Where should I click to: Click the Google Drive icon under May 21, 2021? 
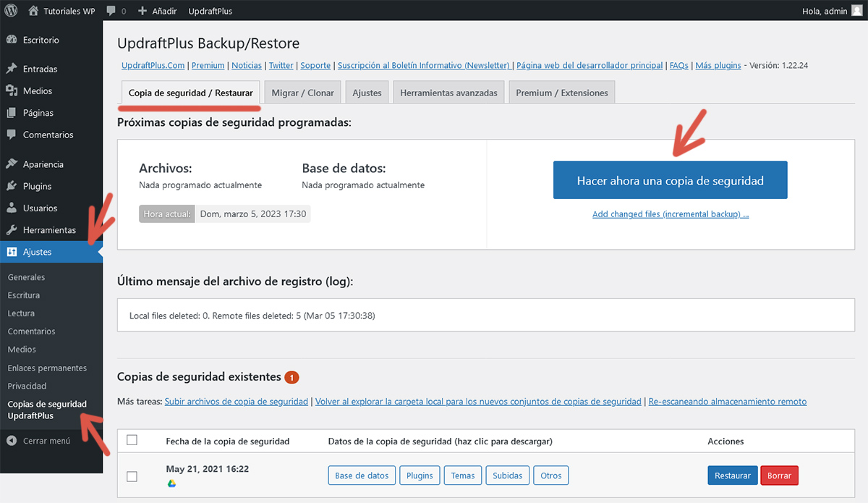171,483
